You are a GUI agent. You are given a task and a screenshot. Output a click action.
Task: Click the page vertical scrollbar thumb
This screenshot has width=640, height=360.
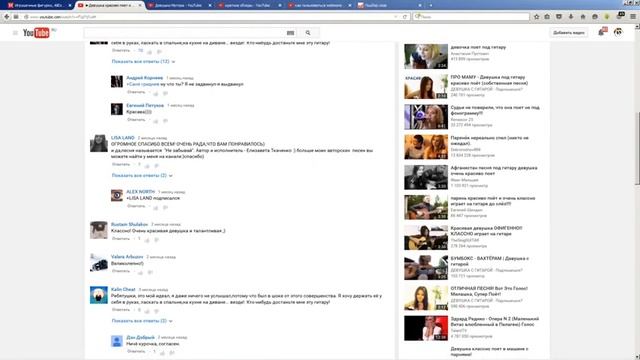(x=637, y=149)
